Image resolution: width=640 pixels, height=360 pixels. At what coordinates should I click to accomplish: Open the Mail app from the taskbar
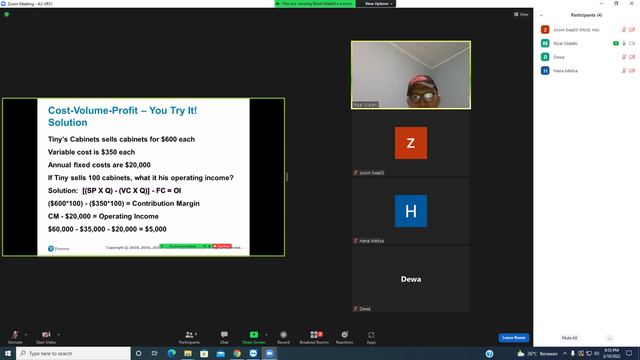(x=220, y=353)
